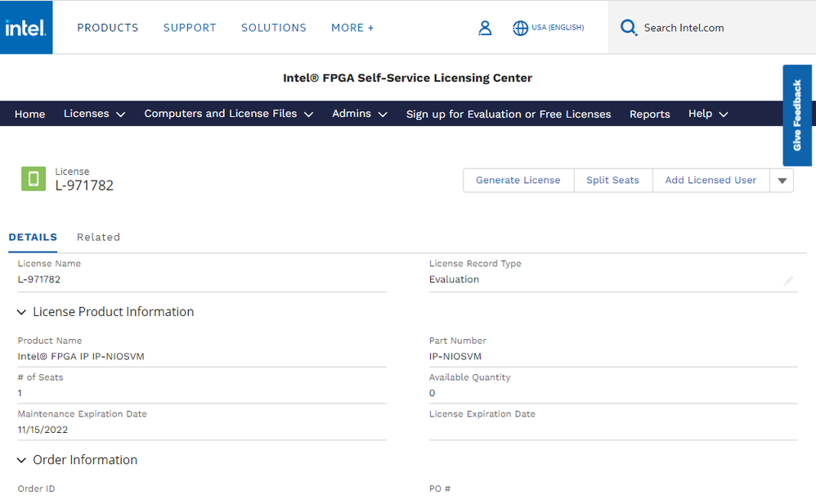Click the Split Seats button
The image size is (816, 504).
612,181
